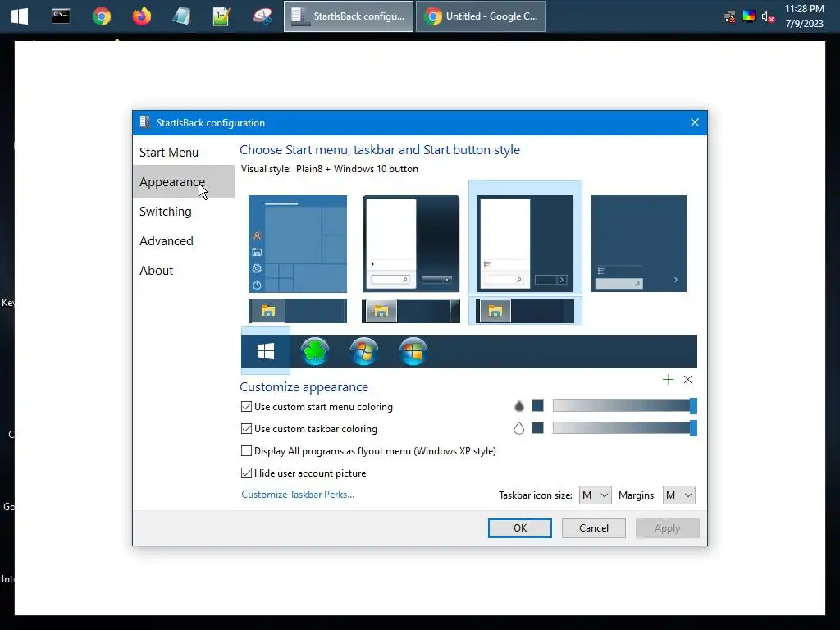840x630 pixels.
Task: Select the glossy taskbar style preview
Action: pos(411,311)
